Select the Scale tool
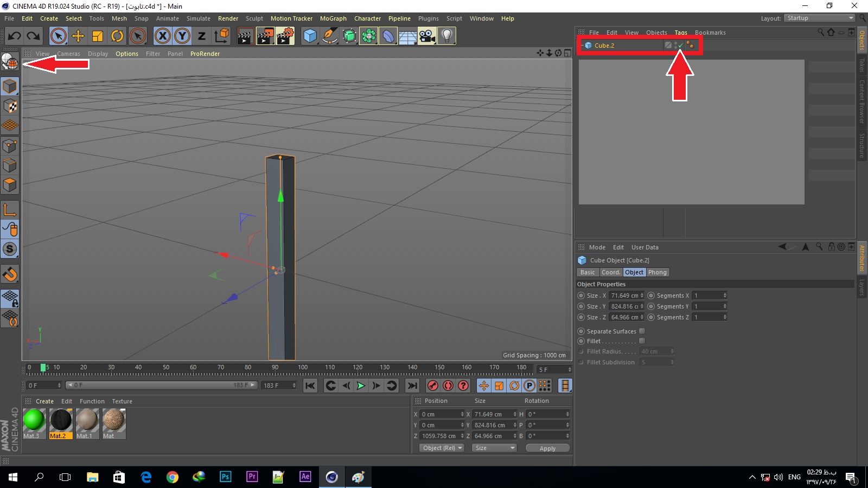 (x=98, y=36)
